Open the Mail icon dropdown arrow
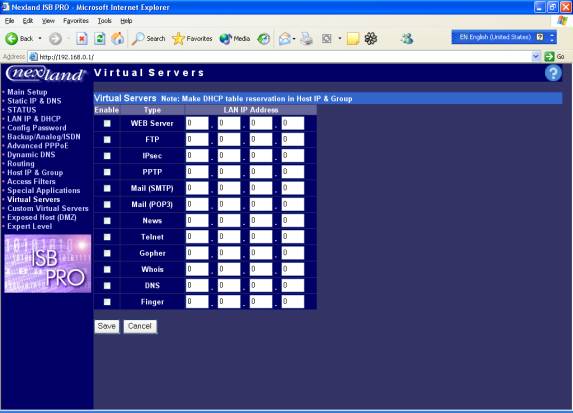The height and width of the screenshot is (413, 573). coord(294,38)
